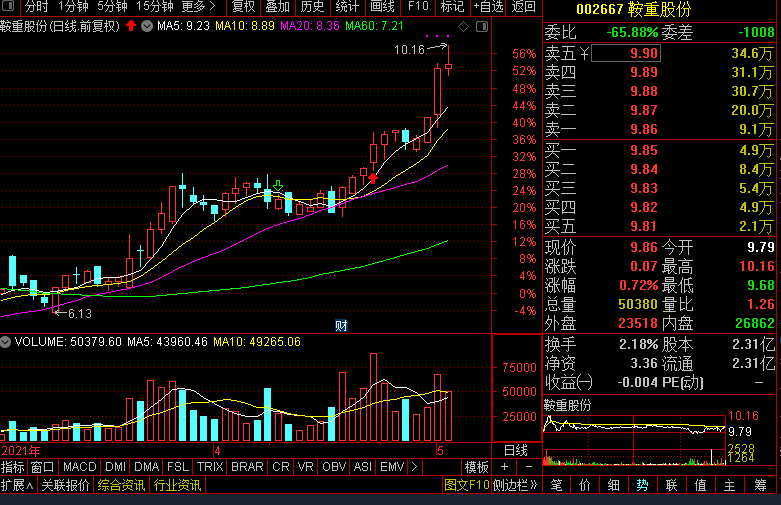Select 联 linked tab in sidebar

[671, 485]
